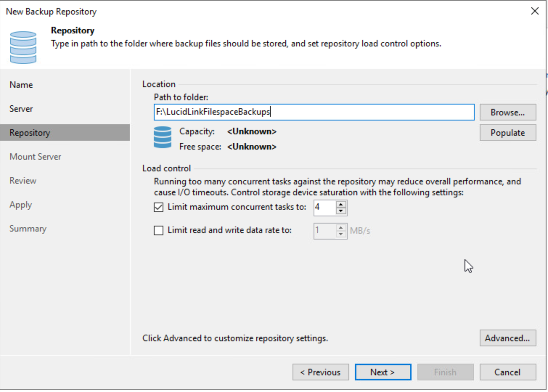Close the New Backup Repository dialog
The width and height of the screenshot is (548, 392).
[x=535, y=11]
